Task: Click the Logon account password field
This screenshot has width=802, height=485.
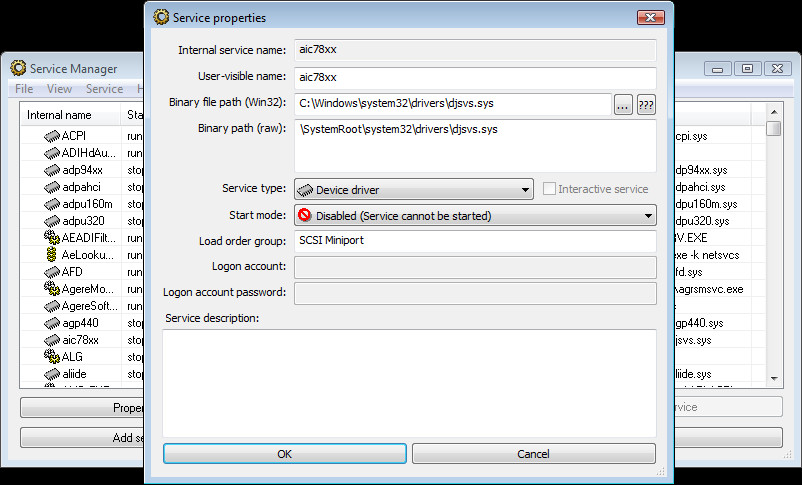Action: coord(475,293)
